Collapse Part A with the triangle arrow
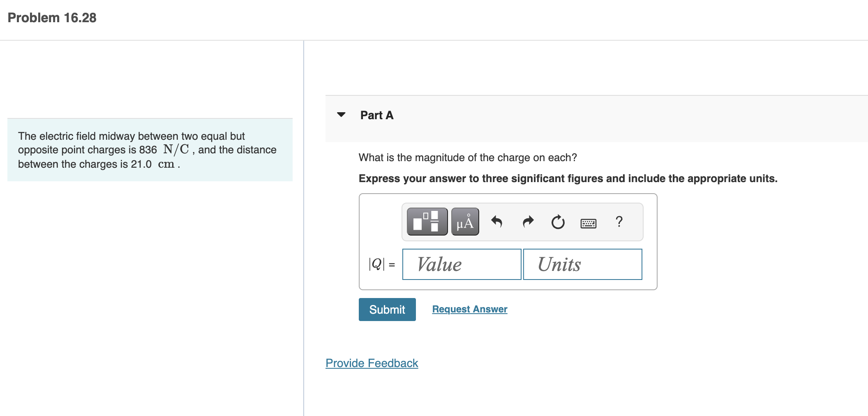The image size is (868, 416). (x=341, y=115)
